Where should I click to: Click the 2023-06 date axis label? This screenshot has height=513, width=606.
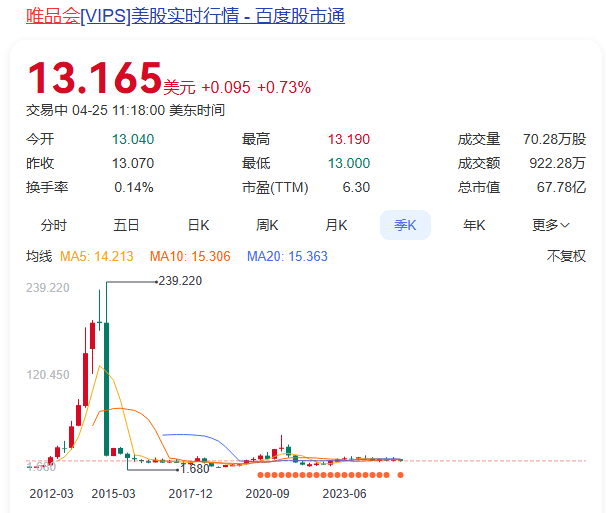coord(344,494)
